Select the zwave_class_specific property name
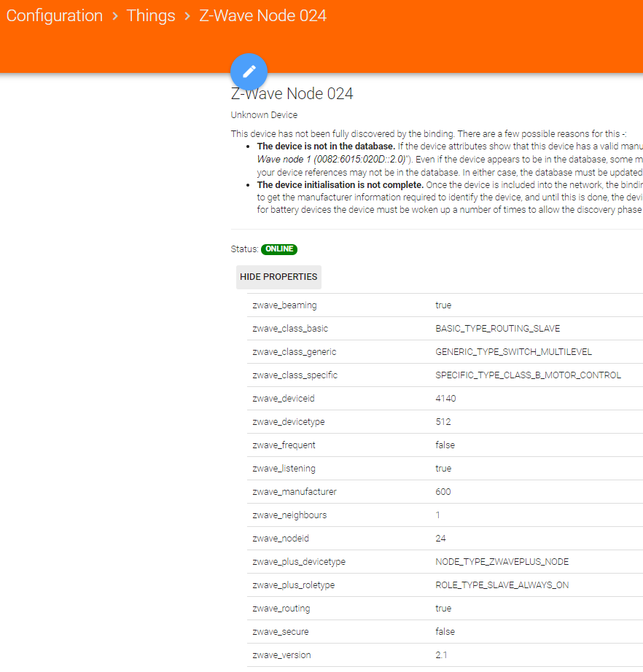Screen dimensions: 643x672 coord(295,375)
